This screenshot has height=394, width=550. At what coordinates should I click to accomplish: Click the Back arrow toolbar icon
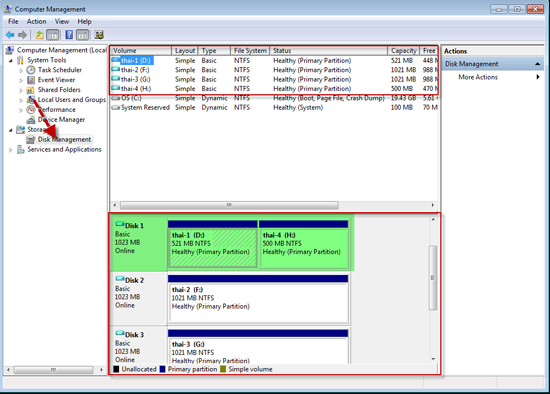[x=10, y=35]
